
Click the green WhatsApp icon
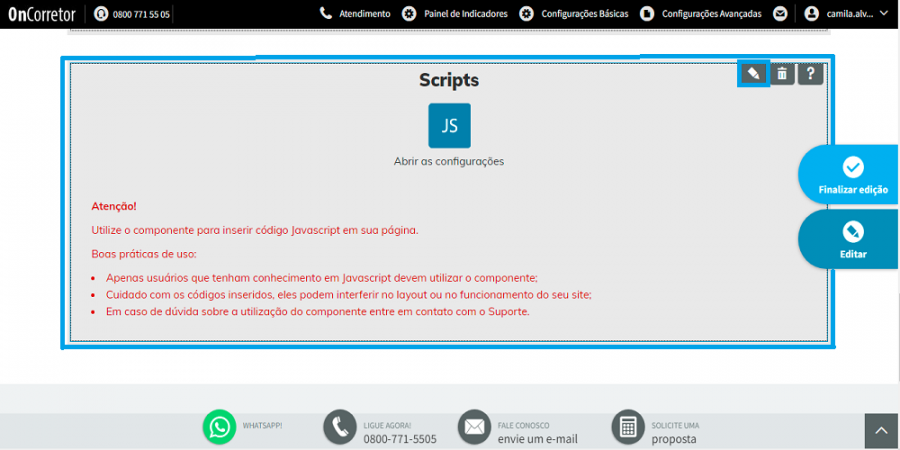pyautogui.click(x=219, y=427)
